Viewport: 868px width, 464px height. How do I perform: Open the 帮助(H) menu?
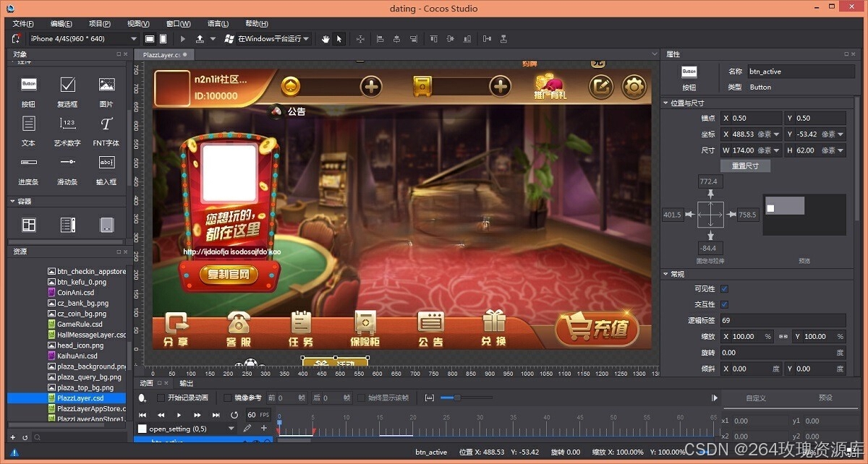257,23
